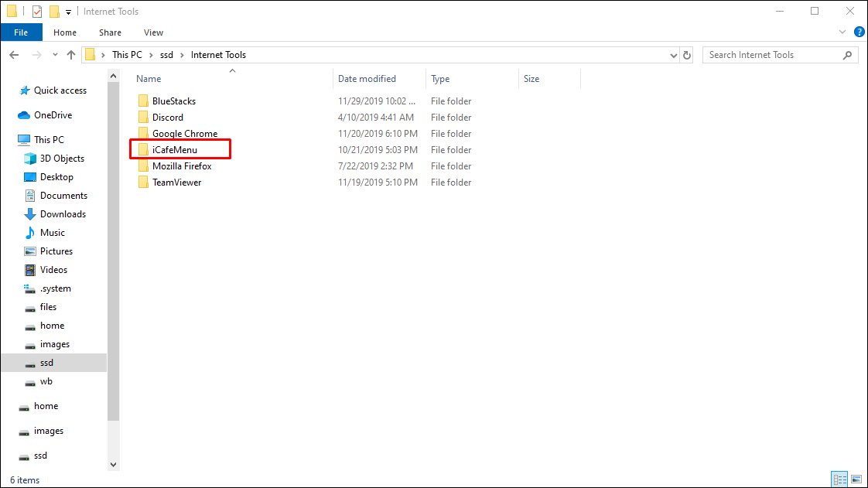Select Downloads in the navigation pane
Image resolution: width=868 pixels, height=488 pixels.
pyautogui.click(x=63, y=214)
